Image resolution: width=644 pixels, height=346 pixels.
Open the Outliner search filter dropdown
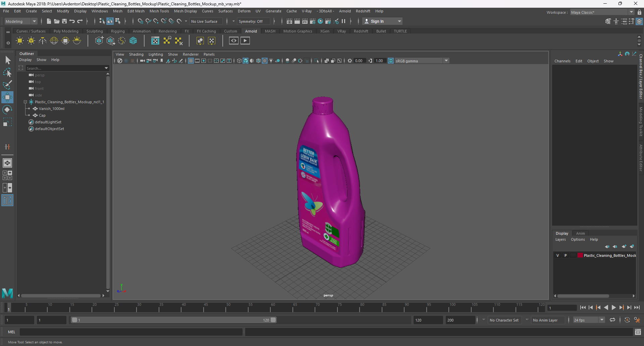point(106,68)
